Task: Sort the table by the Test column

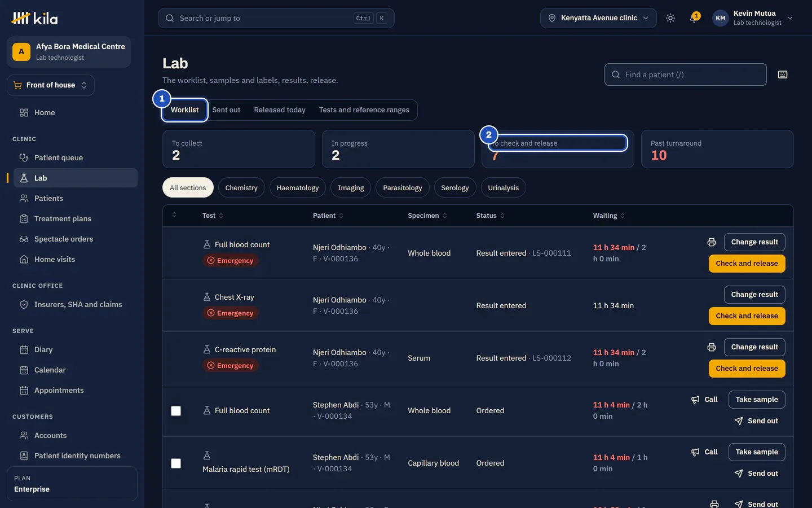Action: coord(213,216)
